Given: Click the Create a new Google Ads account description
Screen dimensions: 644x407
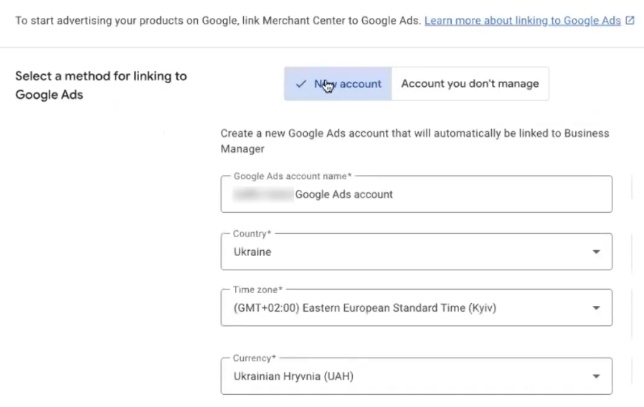Looking at the screenshot, I should 404,140.
